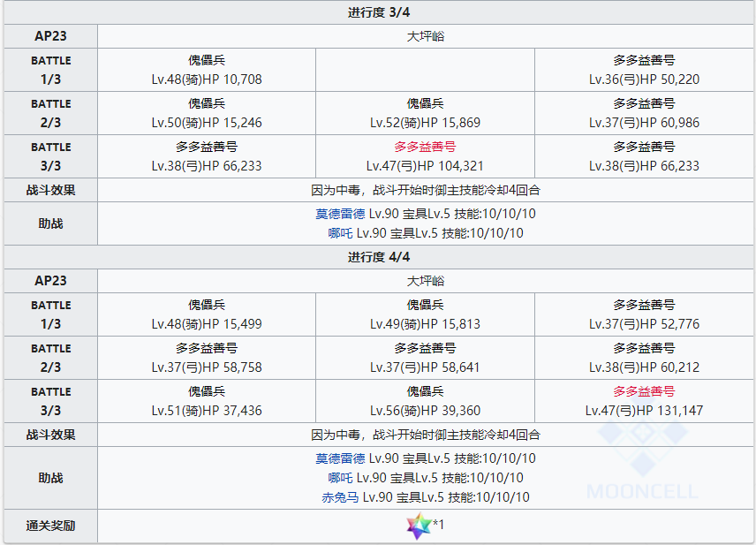Click 战斗效果 description in 进行度 4/4
The image size is (756, 545).
(426, 435)
